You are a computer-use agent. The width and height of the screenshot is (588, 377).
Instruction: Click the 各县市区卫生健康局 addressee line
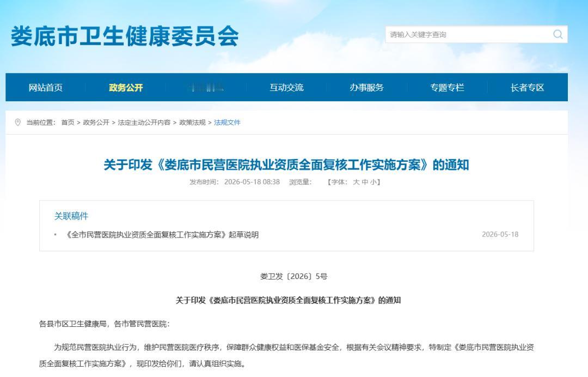click(104, 324)
